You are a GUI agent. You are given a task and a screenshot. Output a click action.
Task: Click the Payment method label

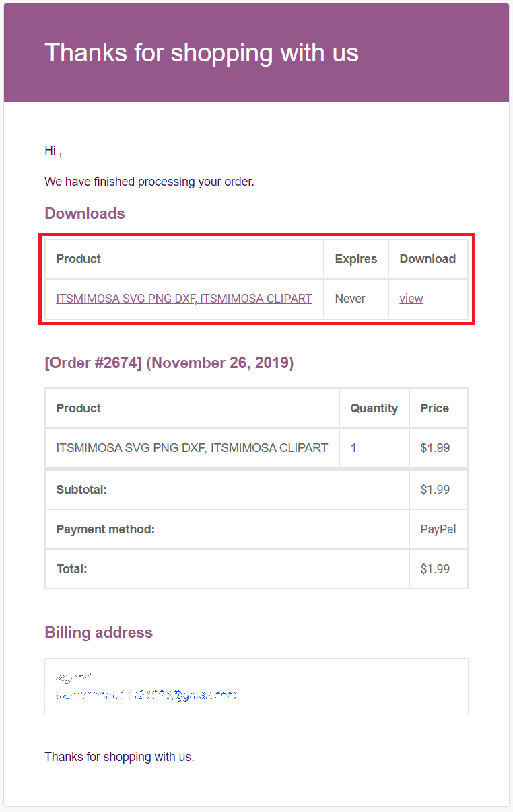coord(106,529)
